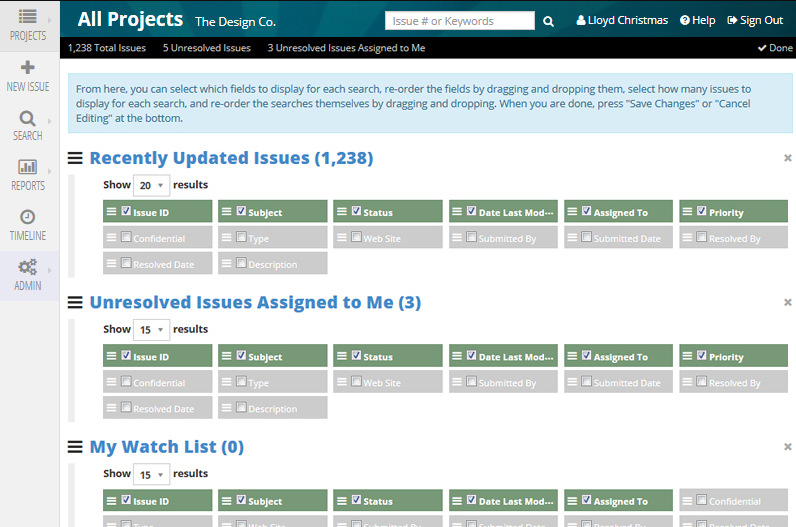Click Help in the top header
The height and width of the screenshot is (527, 796).
point(697,20)
